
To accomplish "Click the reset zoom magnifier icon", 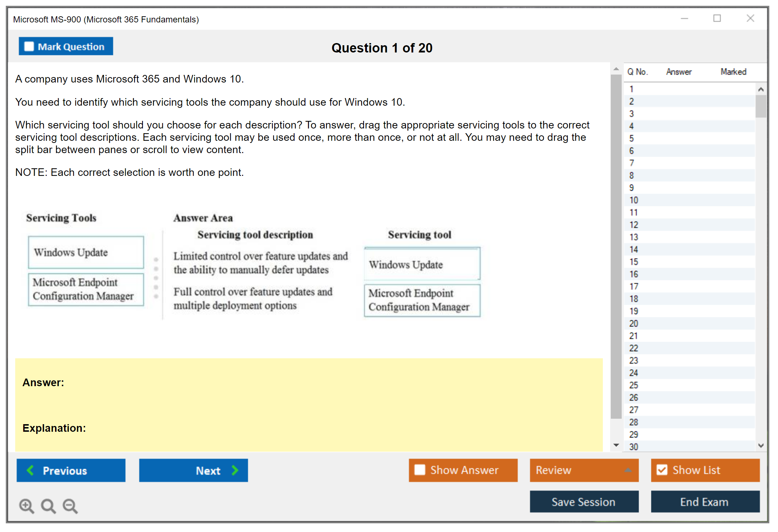I will pos(48,506).
